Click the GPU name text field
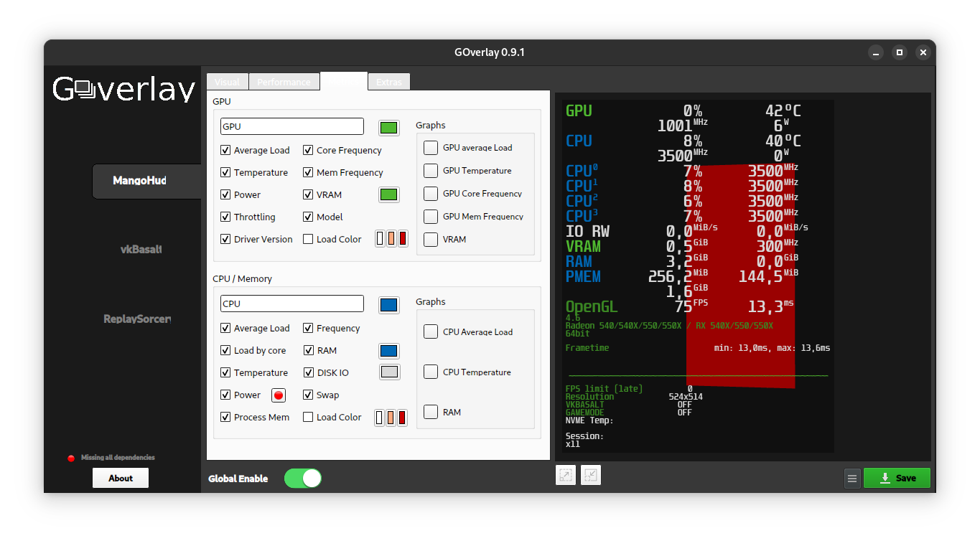Screen dimensions: 980x541 point(292,126)
